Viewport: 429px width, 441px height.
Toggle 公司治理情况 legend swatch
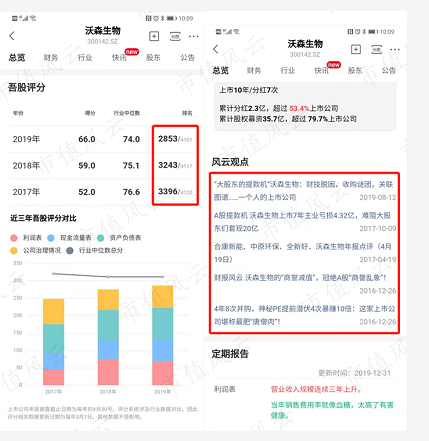pyautogui.click(x=14, y=250)
